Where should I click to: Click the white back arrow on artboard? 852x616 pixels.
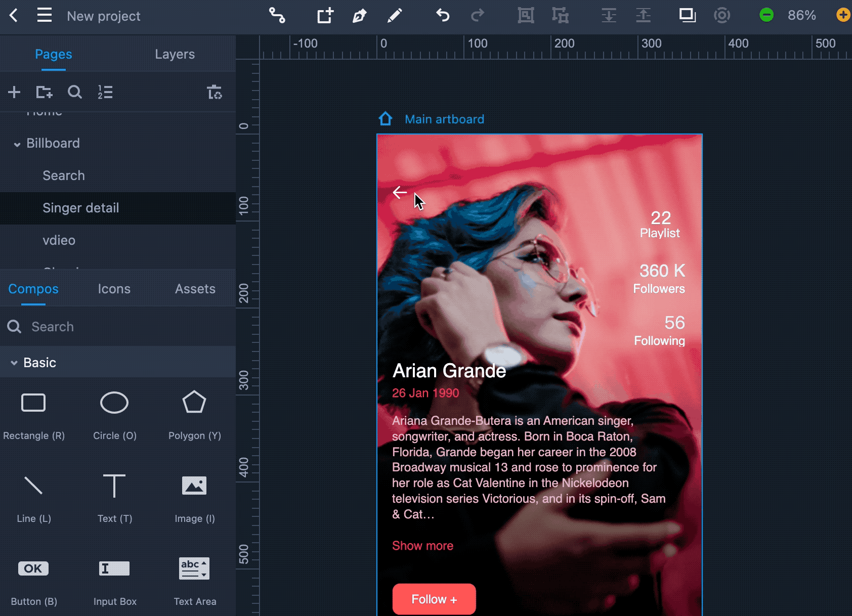[x=400, y=192]
